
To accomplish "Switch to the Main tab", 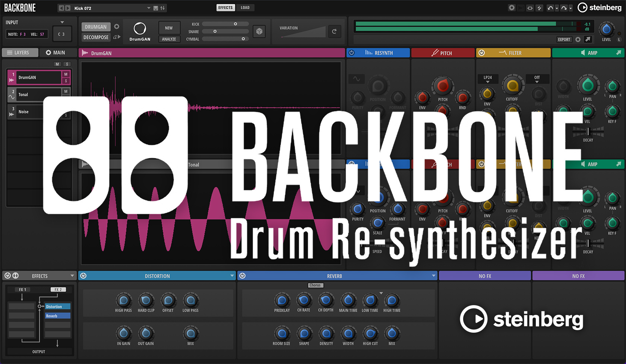I will click(58, 53).
